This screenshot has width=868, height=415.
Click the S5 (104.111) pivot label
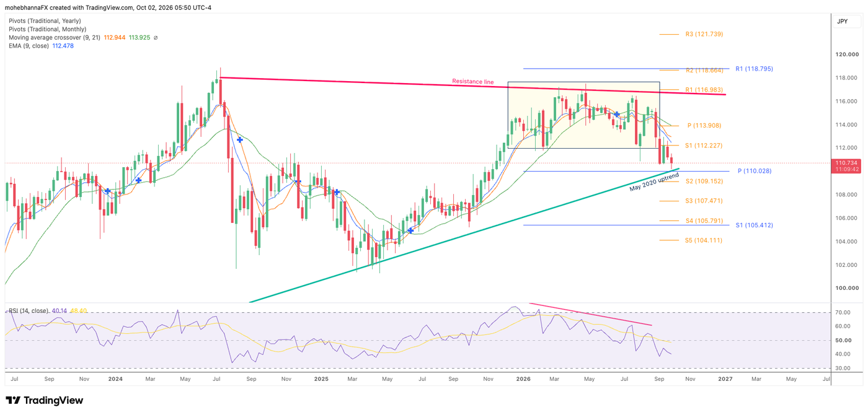point(704,240)
